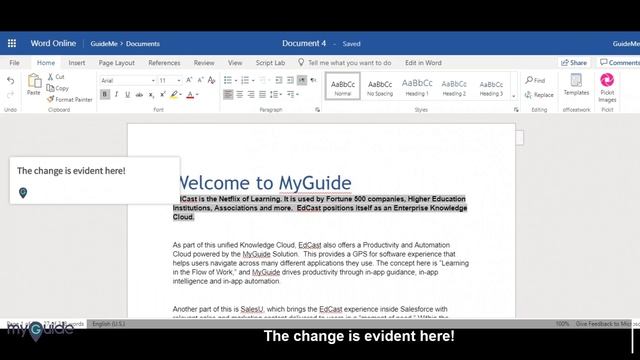
Task: Apply the red font color
Action: point(190,95)
